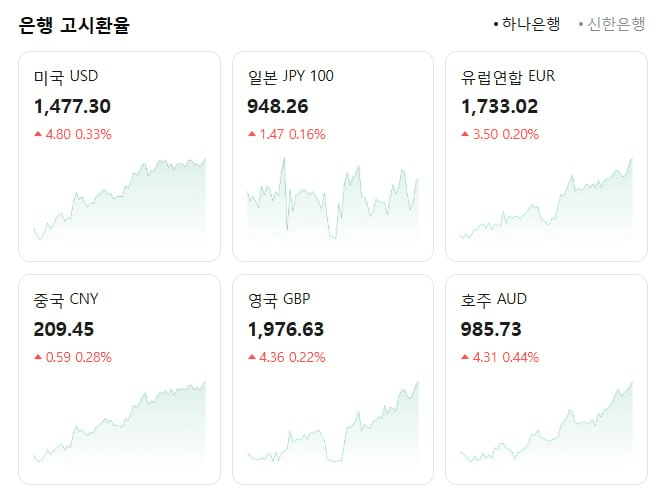Click the USD trend chart

(x=119, y=200)
